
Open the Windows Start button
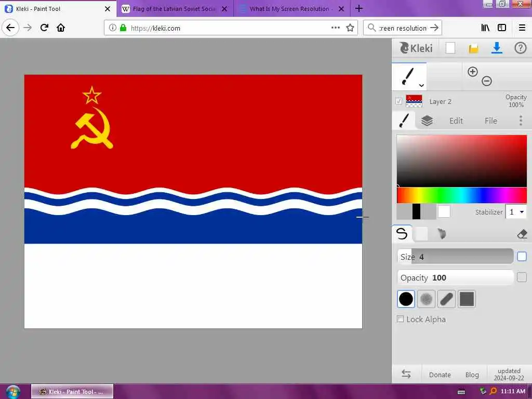[x=13, y=392]
